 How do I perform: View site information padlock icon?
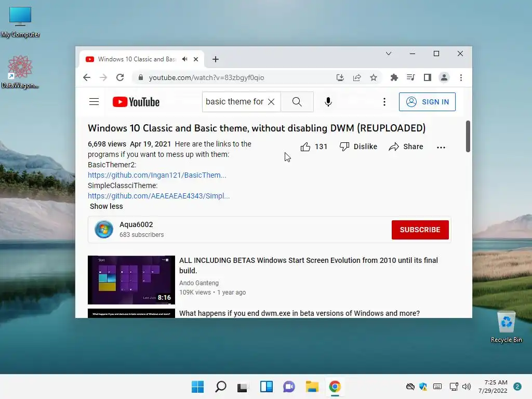pyautogui.click(x=140, y=78)
